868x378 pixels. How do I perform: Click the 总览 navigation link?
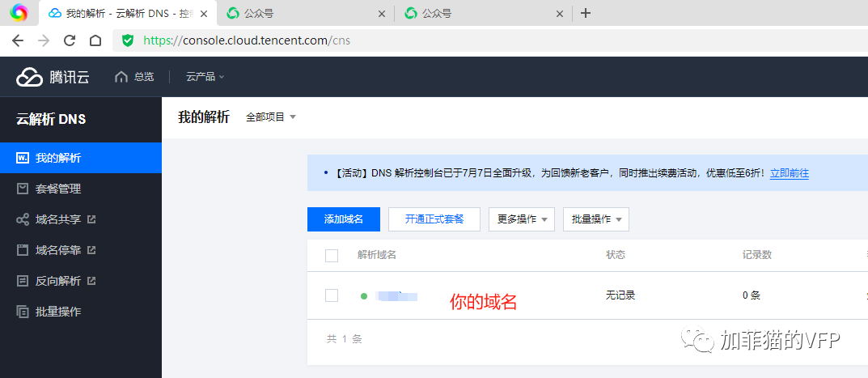click(x=134, y=77)
